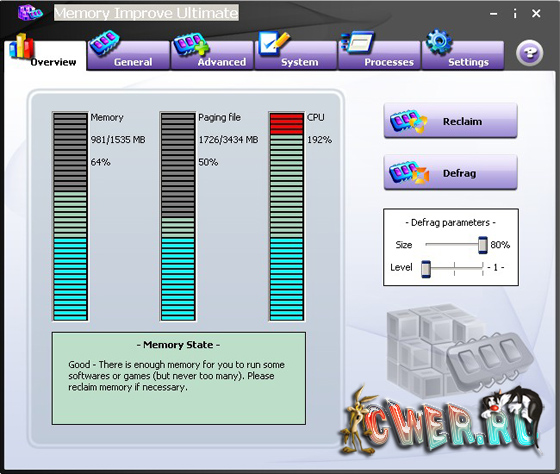This screenshot has height=474, width=560.
Task: Click the Defrag button
Action: pyautogui.click(x=450, y=173)
